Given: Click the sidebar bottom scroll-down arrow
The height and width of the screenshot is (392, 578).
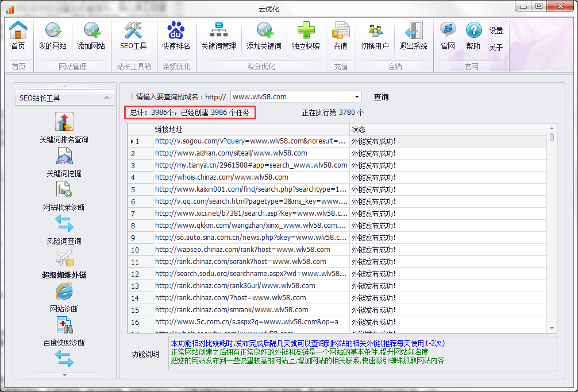Looking at the screenshot, I should point(64,375).
